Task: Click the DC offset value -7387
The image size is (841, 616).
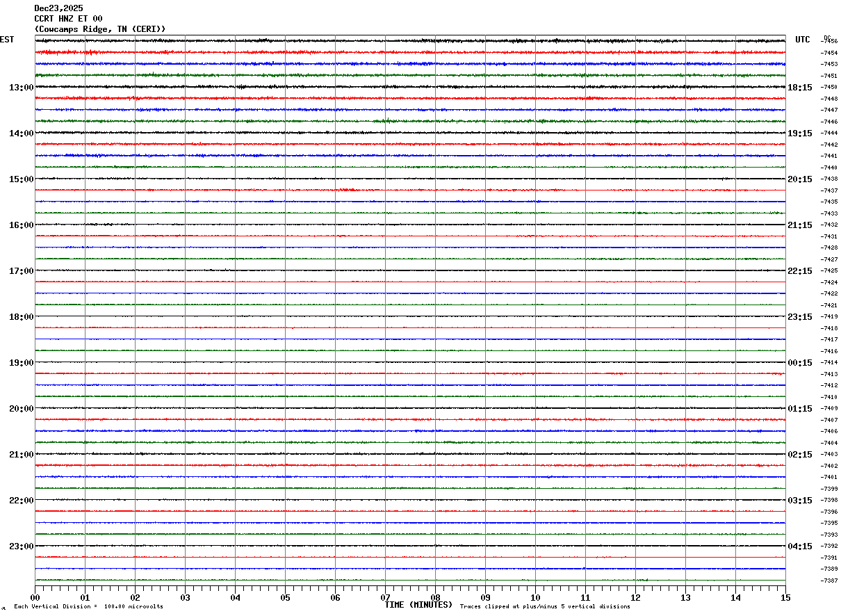Action: tap(828, 581)
